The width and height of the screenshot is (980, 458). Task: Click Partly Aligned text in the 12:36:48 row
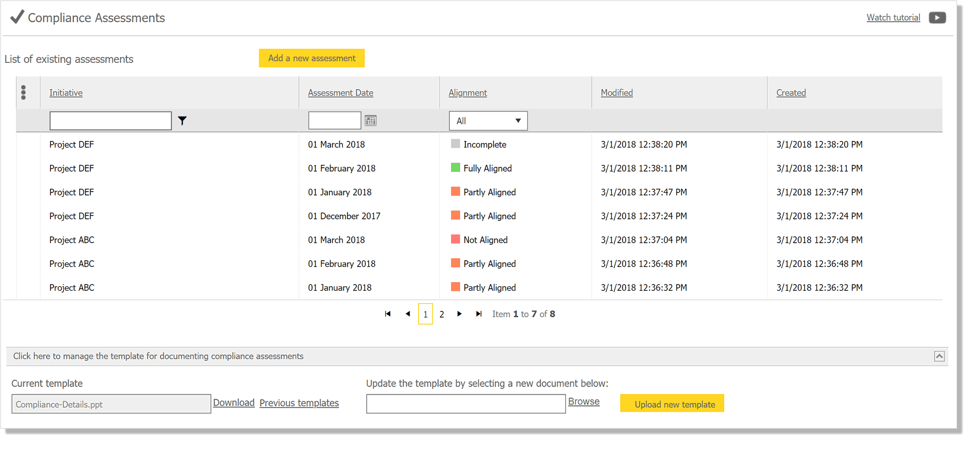pos(490,263)
